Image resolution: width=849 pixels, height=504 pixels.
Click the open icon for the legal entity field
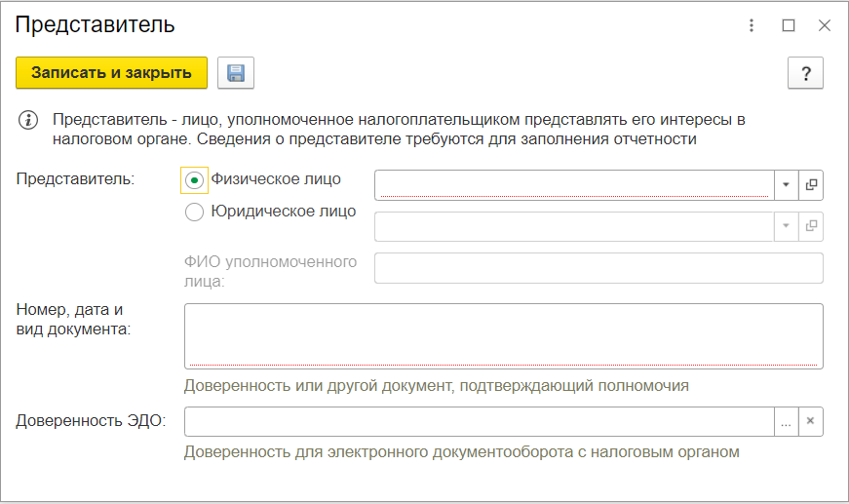point(811,226)
